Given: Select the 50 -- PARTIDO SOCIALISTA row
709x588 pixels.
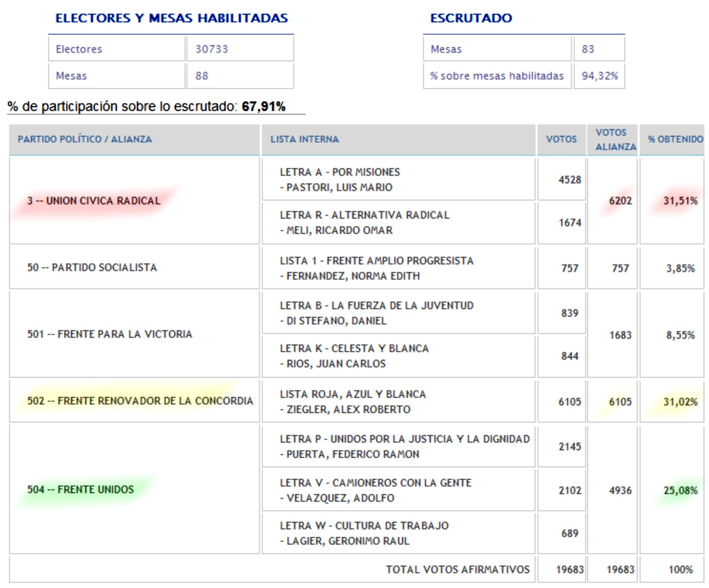Looking at the screenshot, I should pos(92,268).
